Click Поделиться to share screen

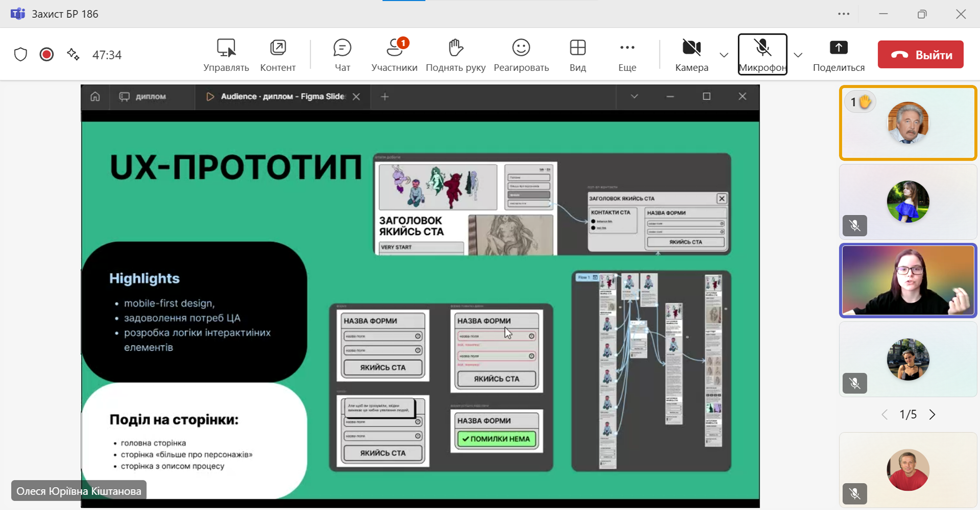[x=838, y=55]
